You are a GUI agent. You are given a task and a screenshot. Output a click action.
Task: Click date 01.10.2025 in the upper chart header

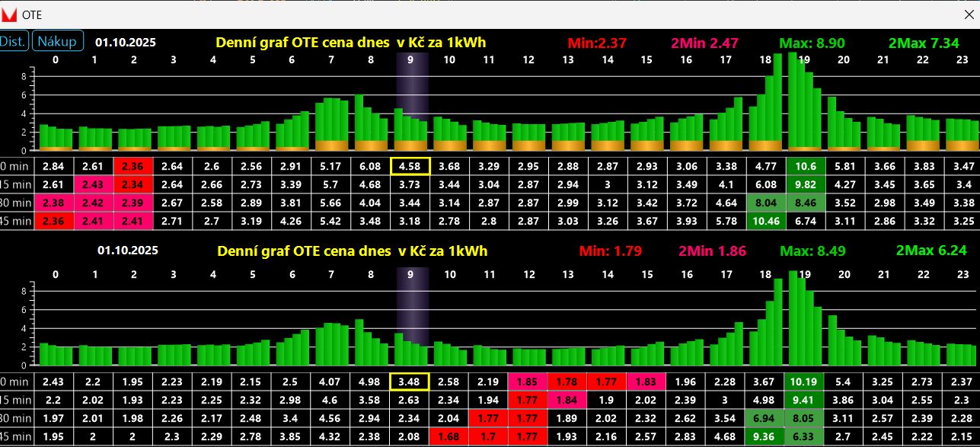tap(125, 43)
